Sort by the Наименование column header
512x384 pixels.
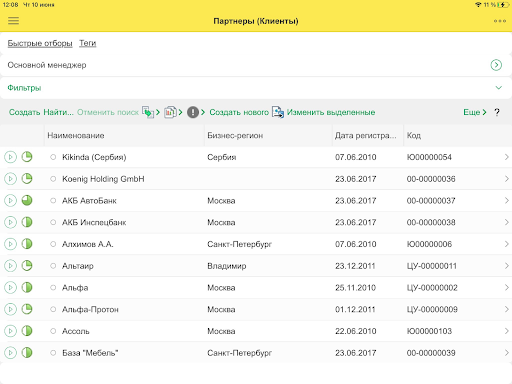click(76, 135)
